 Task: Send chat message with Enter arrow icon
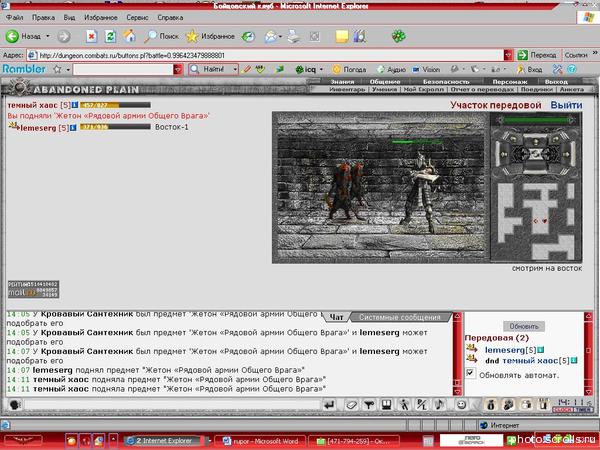329,404
